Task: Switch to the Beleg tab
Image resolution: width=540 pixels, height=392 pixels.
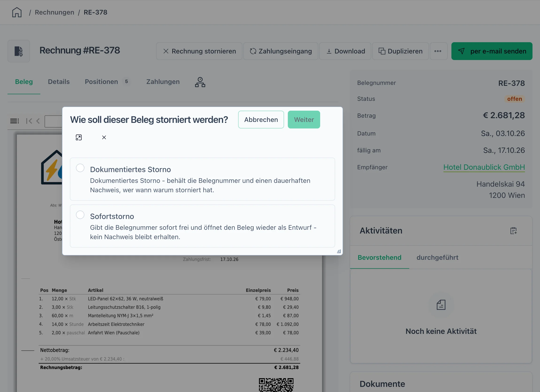Action: click(x=24, y=82)
